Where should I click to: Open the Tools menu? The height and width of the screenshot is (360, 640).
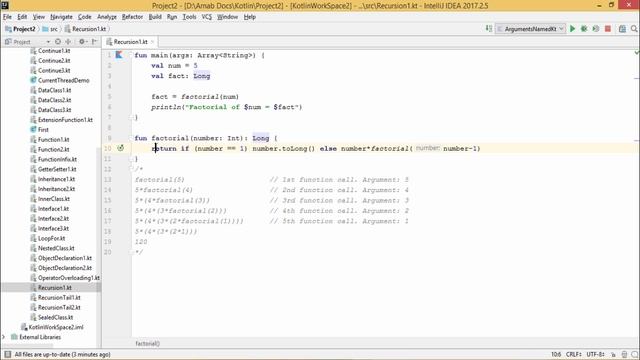(189, 17)
